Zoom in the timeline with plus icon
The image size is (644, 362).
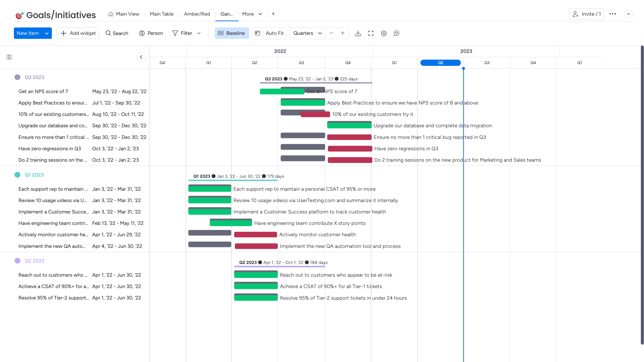343,33
